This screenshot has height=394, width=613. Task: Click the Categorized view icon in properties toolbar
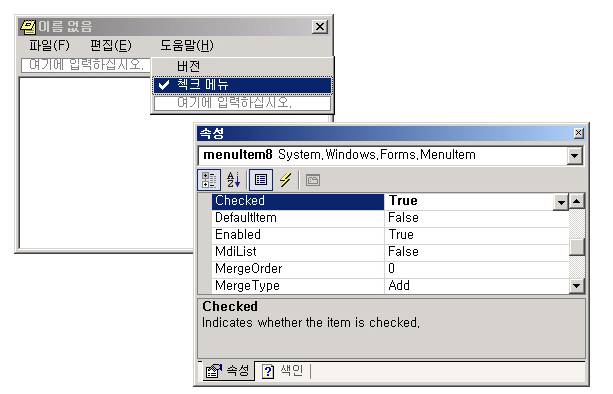pyautogui.click(x=209, y=180)
